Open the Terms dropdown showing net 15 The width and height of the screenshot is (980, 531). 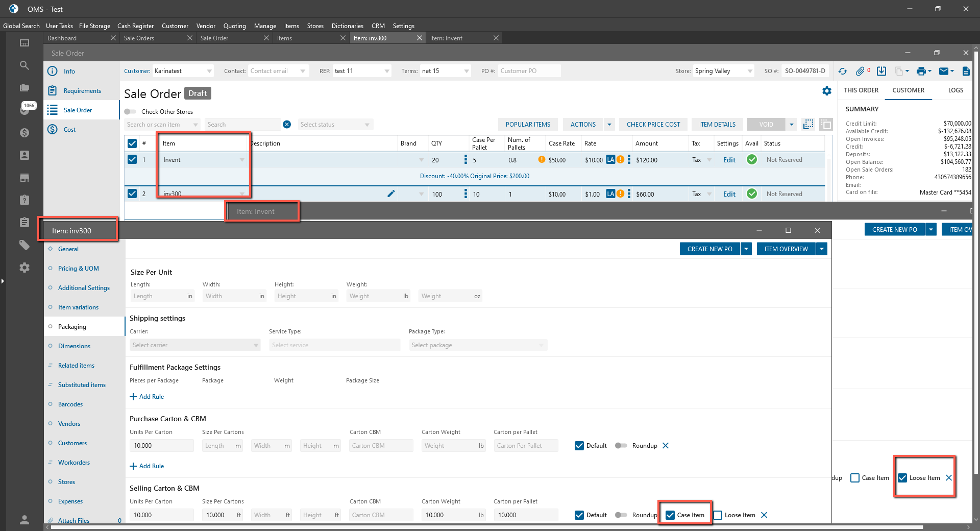pyautogui.click(x=467, y=71)
